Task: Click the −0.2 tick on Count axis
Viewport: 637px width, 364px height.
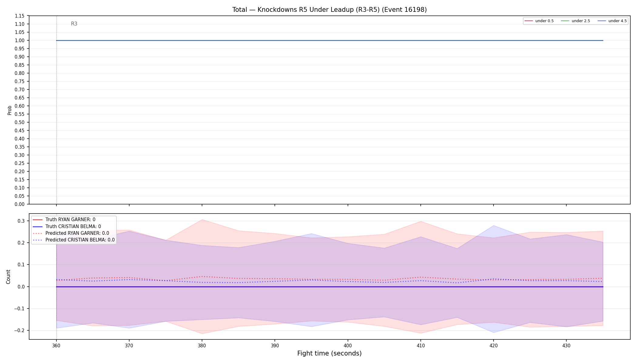Action: coord(19,330)
